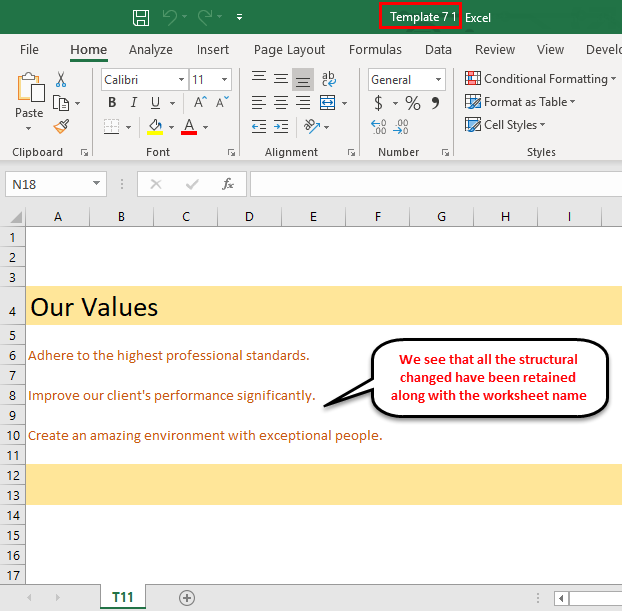Screen dimensions: 622x611
Task: Select the T11 worksheet tab
Action: pos(123,597)
